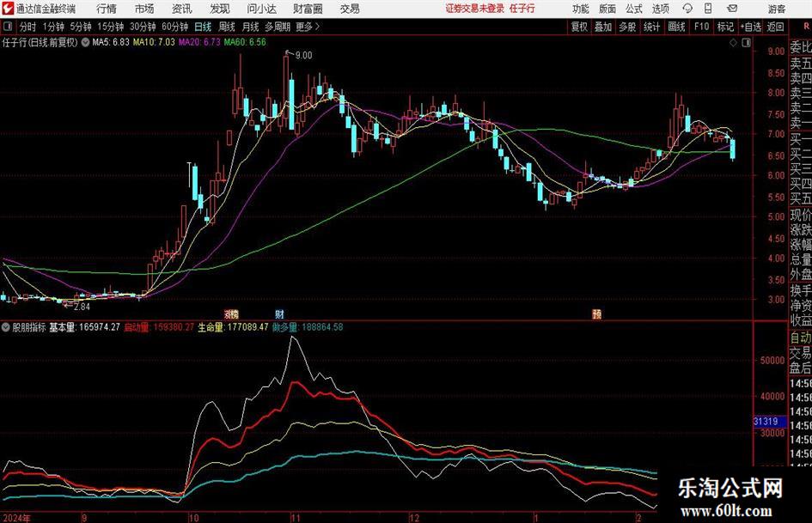The width and height of the screenshot is (812, 523).
Task: Click the 股朋指标 indicator name
Action: (x=29, y=327)
